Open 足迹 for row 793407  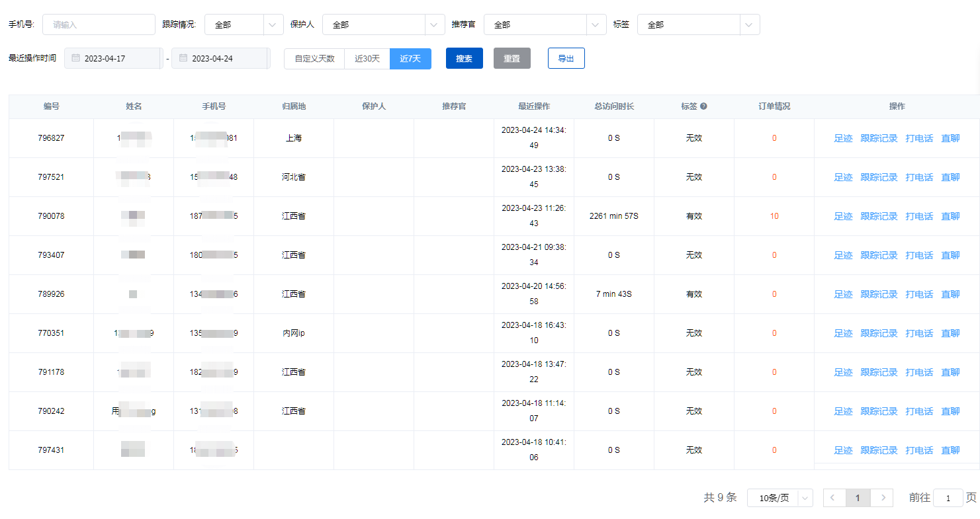point(843,255)
